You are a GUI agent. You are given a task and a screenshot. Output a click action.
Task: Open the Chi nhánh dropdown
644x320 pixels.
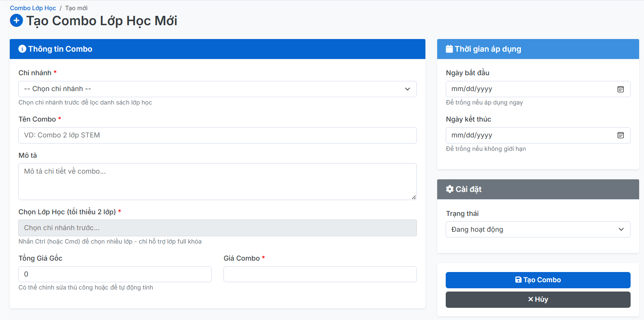coord(217,89)
